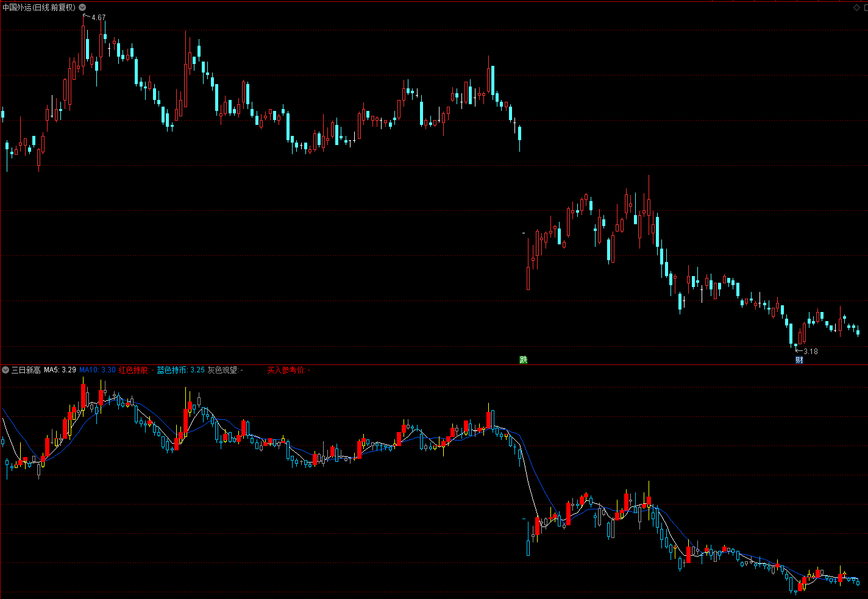Select the MA10: 3.30 readout

point(98,370)
